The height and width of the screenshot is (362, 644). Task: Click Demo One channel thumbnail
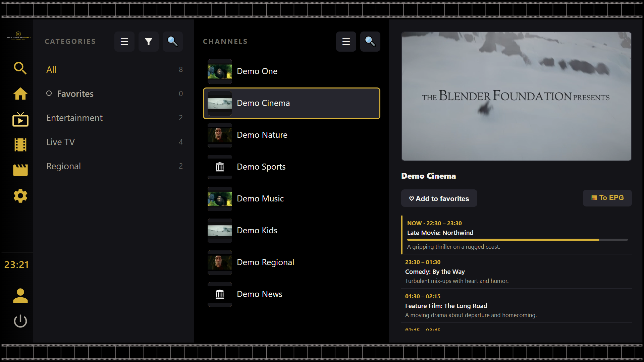coord(220,71)
